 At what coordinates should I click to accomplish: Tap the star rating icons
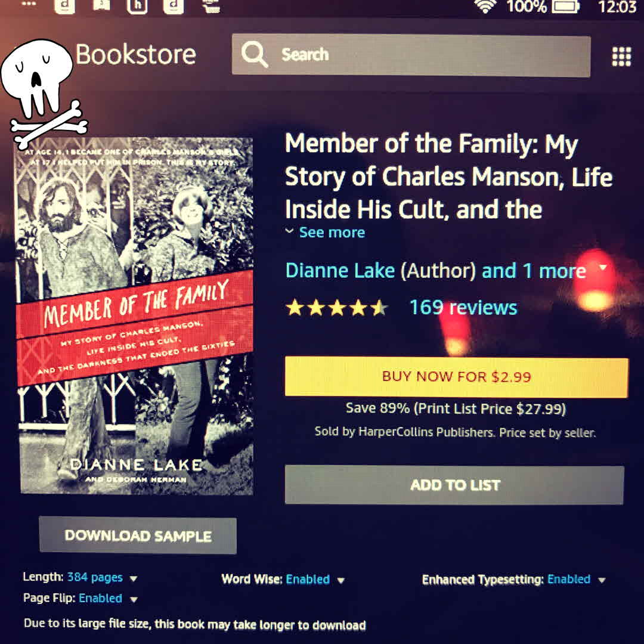point(337,308)
